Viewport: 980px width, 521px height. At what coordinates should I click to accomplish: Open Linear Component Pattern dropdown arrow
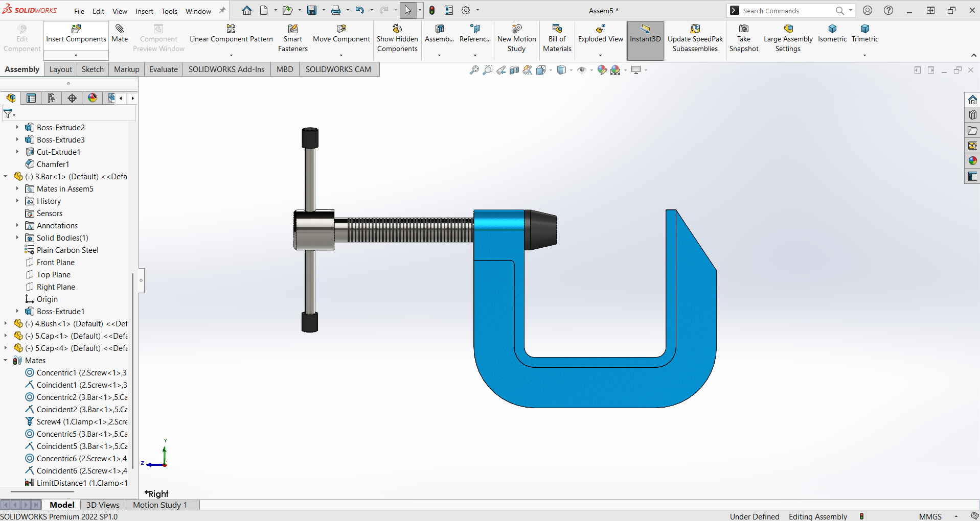[231, 55]
